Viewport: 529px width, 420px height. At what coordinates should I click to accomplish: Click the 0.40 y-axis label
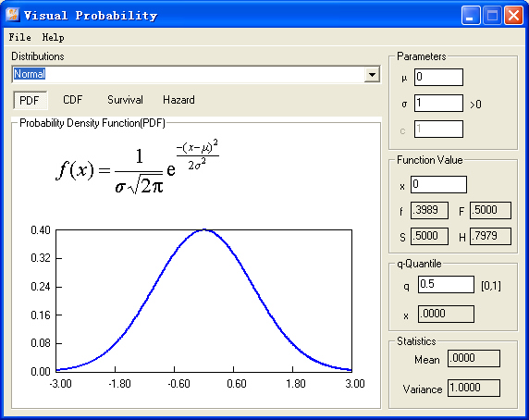[x=41, y=230]
